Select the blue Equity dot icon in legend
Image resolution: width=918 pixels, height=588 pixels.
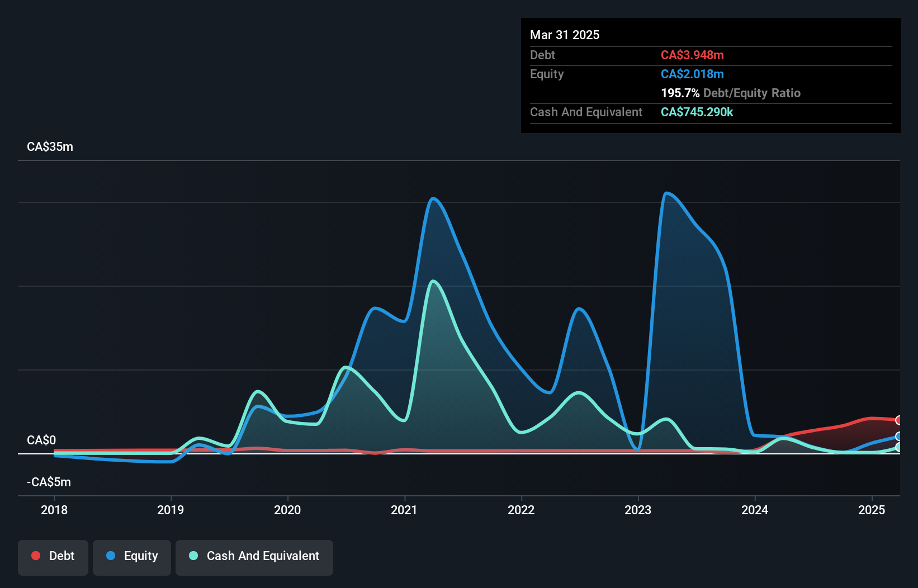coord(110,556)
